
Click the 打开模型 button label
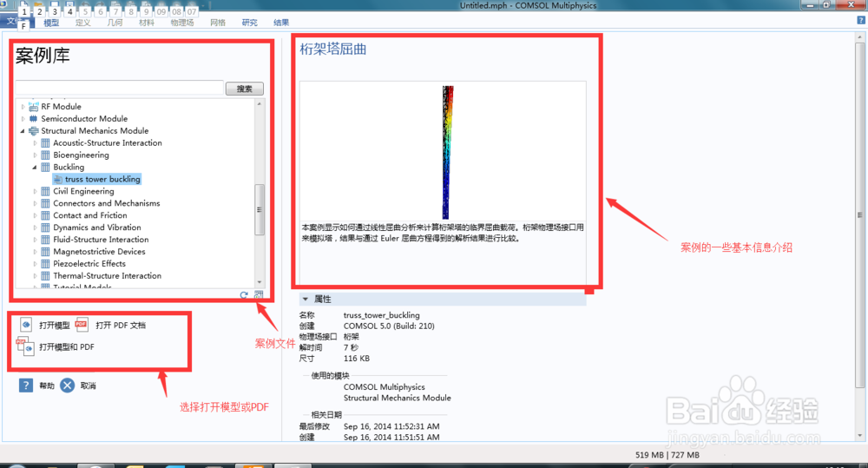pyautogui.click(x=54, y=325)
